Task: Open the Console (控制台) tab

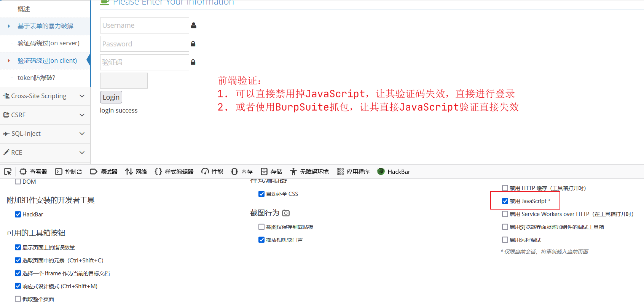Action: [69, 172]
